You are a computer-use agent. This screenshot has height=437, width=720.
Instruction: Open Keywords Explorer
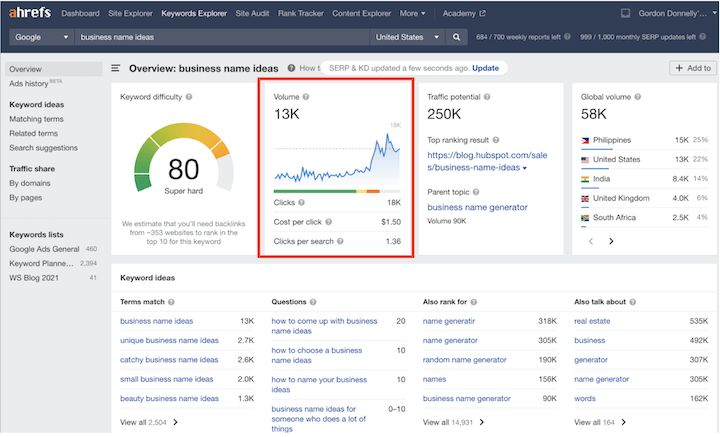coord(194,13)
